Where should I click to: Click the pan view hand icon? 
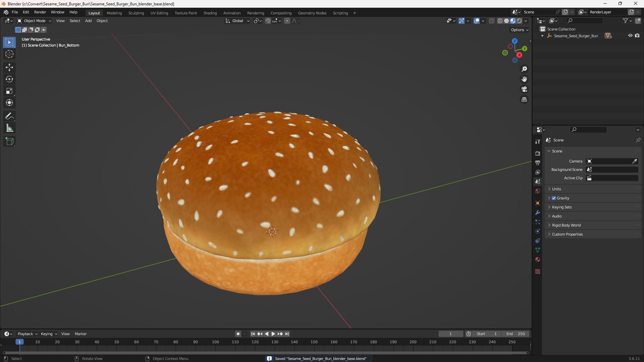click(524, 79)
